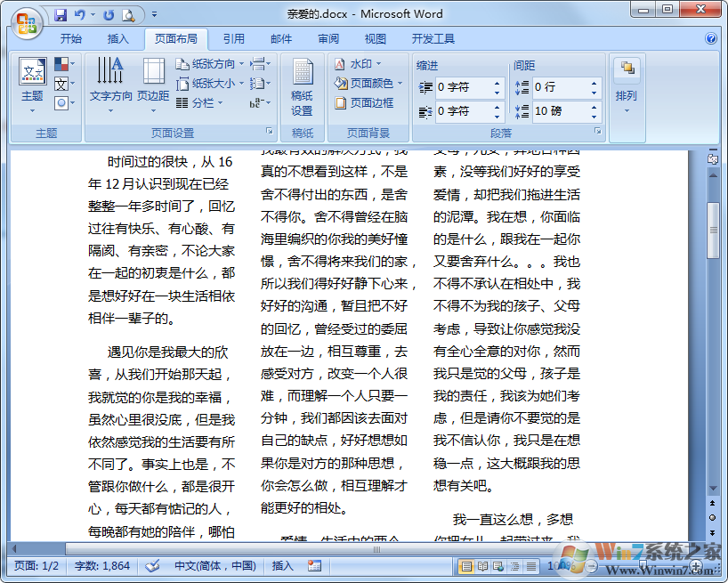
Task: Switch to the 引用 ribbon tab
Action: coord(234,39)
